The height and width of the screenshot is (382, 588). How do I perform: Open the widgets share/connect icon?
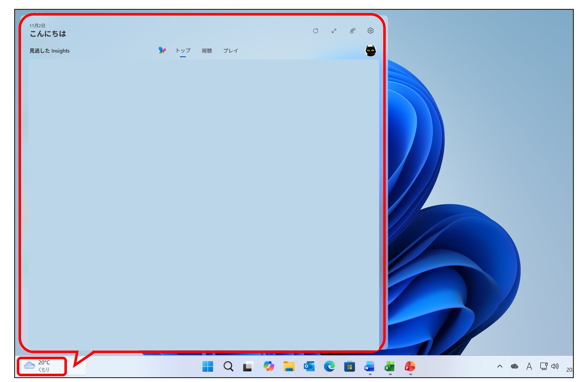352,31
